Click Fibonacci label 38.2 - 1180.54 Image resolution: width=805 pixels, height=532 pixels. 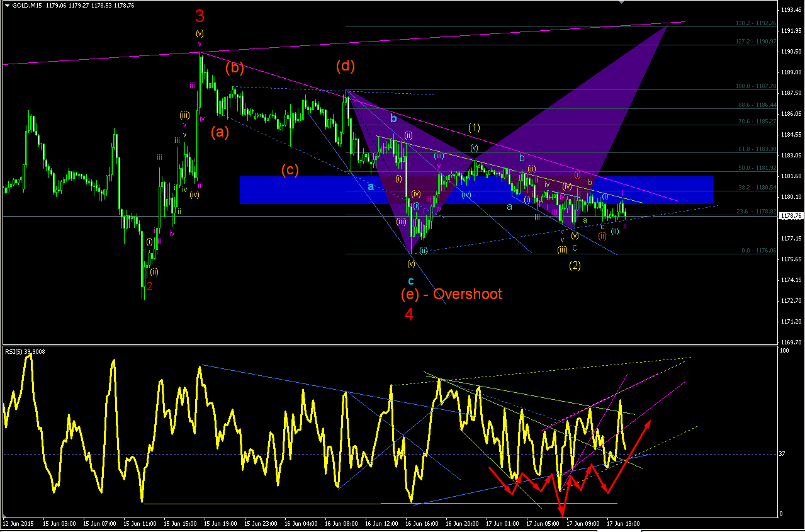757,188
